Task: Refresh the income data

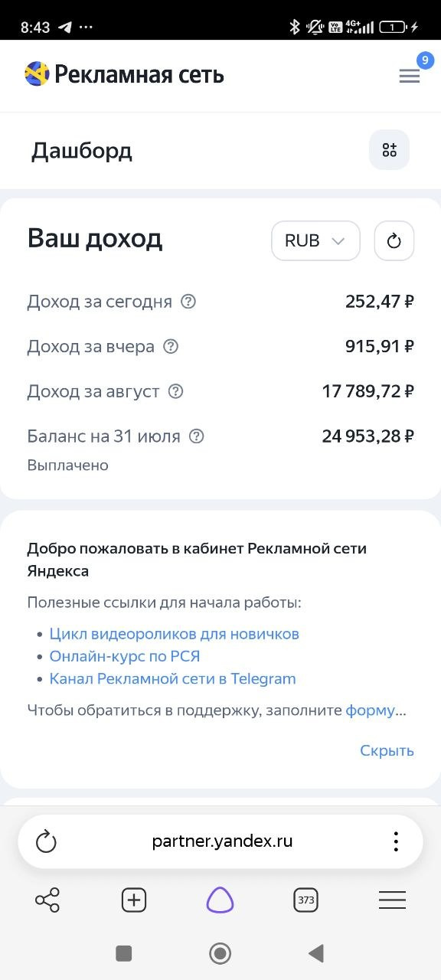Action: click(x=394, y=241)
